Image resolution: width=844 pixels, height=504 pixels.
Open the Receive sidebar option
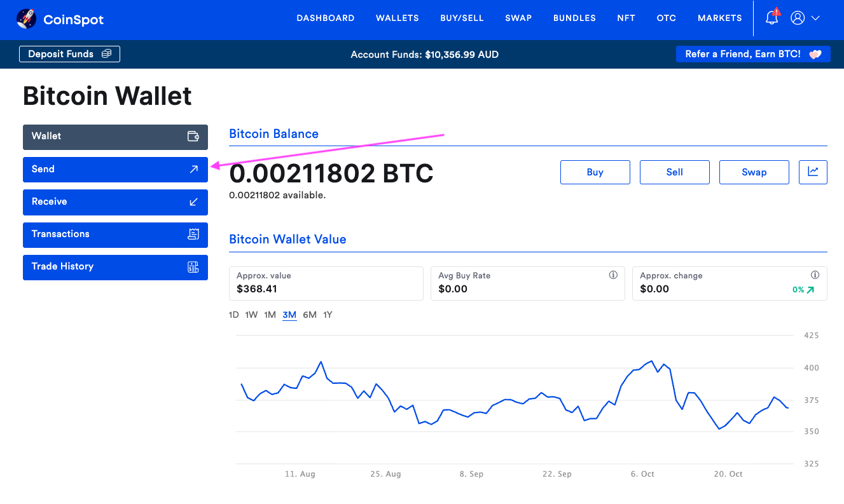(x=115, y=202)
